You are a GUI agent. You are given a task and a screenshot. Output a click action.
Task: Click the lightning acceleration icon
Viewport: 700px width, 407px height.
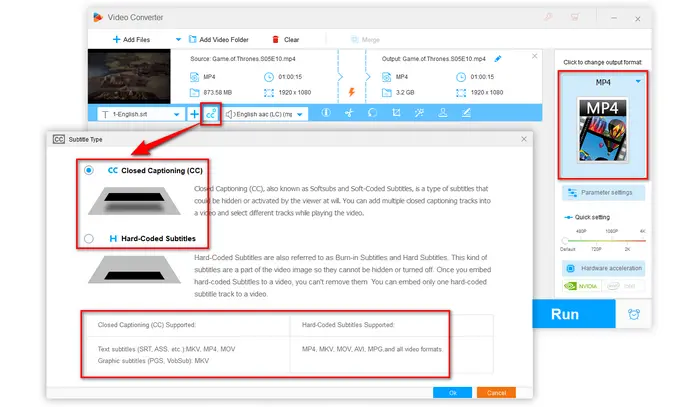pos(352,92)
